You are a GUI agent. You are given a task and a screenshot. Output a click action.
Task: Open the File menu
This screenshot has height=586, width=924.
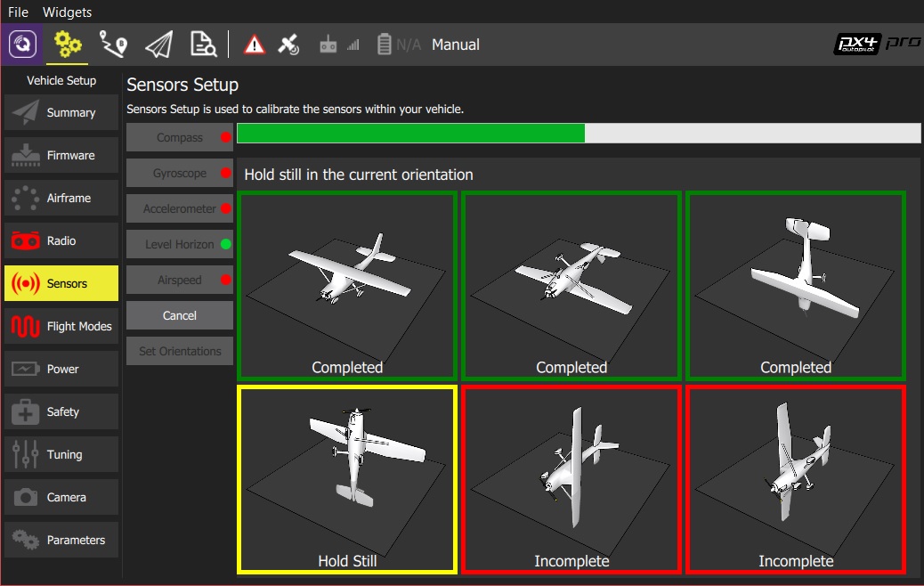tap(18, 12)
